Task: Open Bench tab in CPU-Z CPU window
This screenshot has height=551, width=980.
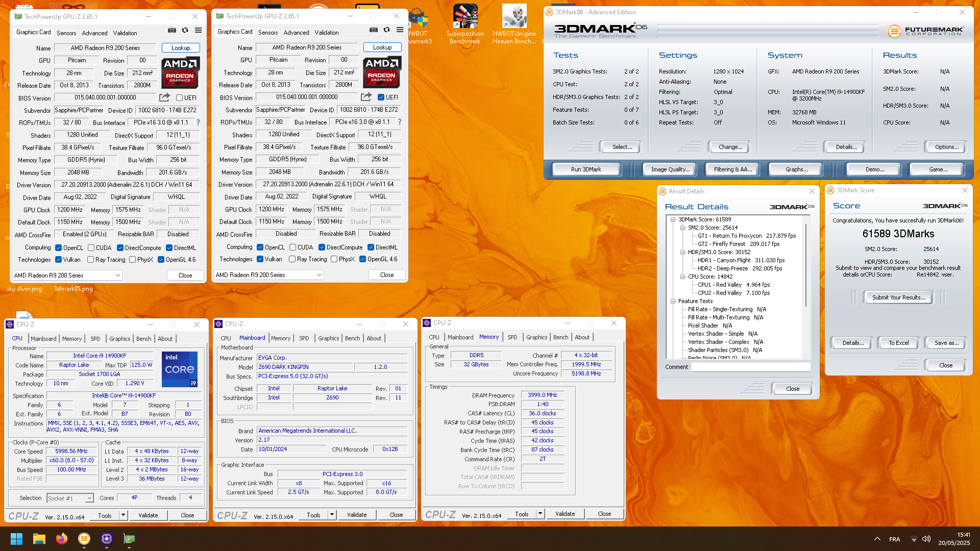Action: [143, 339]
